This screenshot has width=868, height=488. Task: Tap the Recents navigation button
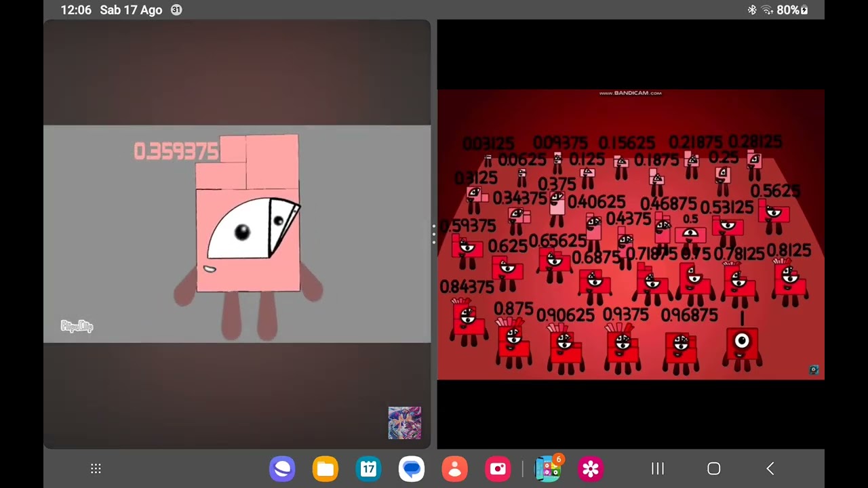[657, 468]
